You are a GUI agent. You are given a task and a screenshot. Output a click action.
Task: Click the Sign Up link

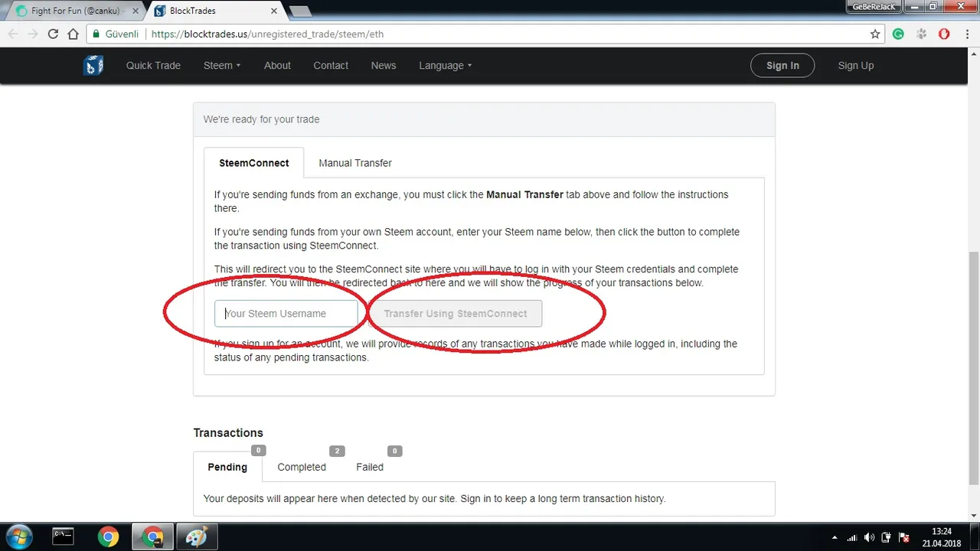coord(856,65)
